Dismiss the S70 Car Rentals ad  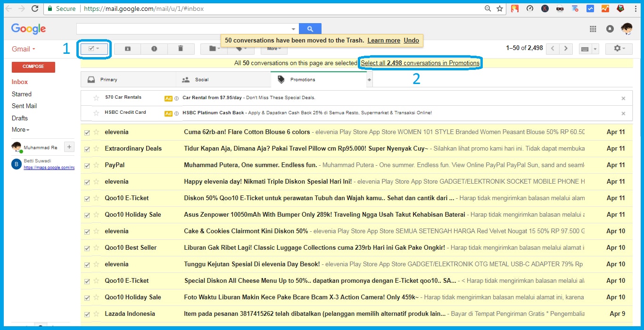point(623,98)
